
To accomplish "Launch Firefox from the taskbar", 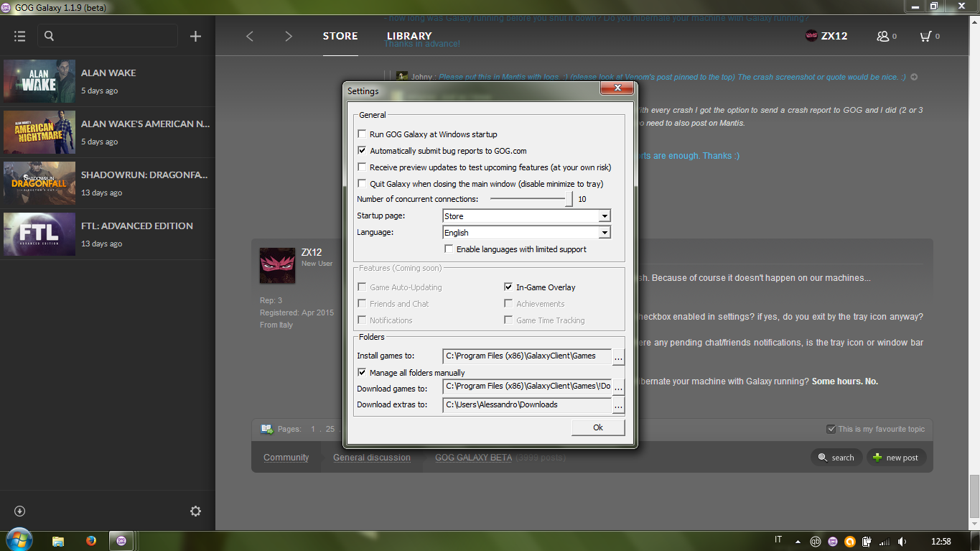I will click(90, 541).
